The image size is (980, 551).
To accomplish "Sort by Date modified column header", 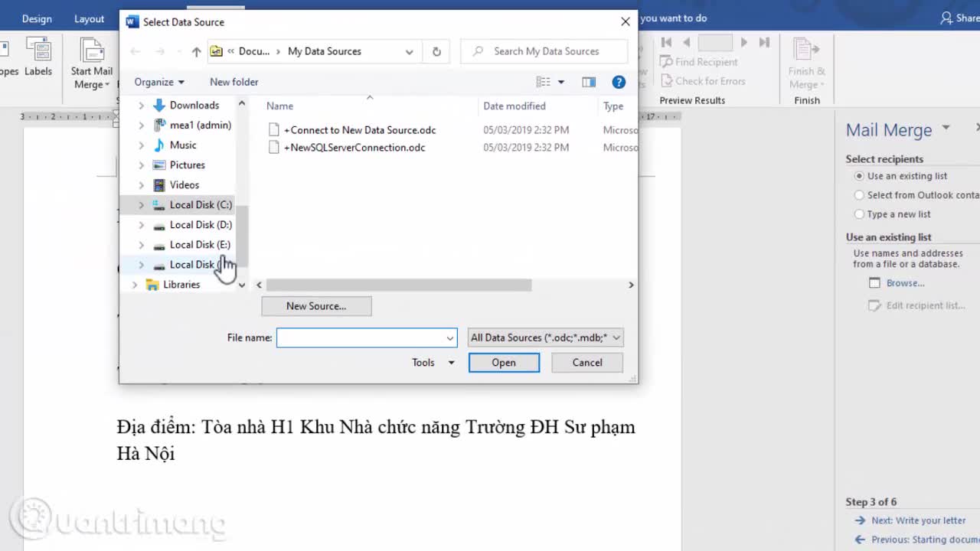I will tap(514, 106).
